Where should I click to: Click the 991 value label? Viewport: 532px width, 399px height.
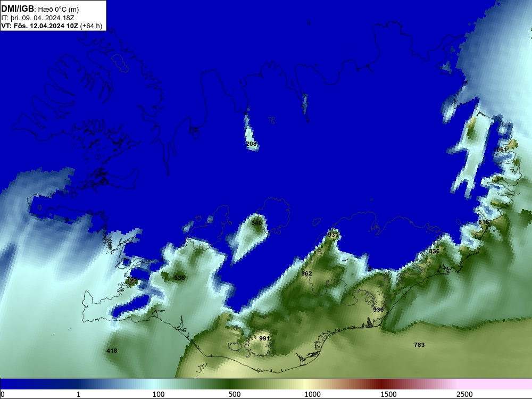[264, 338]
